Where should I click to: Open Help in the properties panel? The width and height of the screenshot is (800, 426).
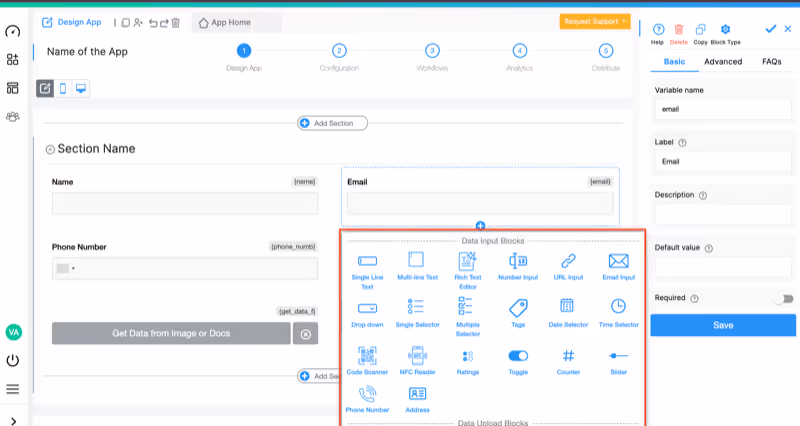[x=658, y=34]
